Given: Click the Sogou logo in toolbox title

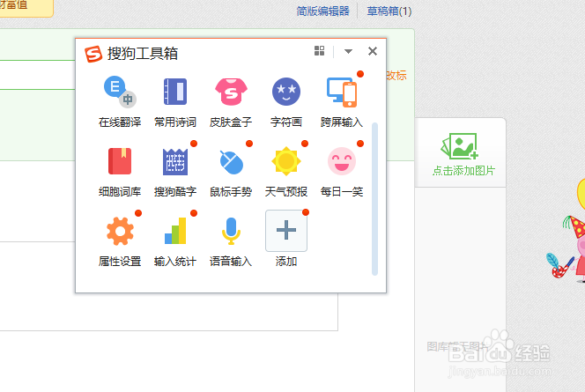Looking at the screenshot, I should point(93,54).
